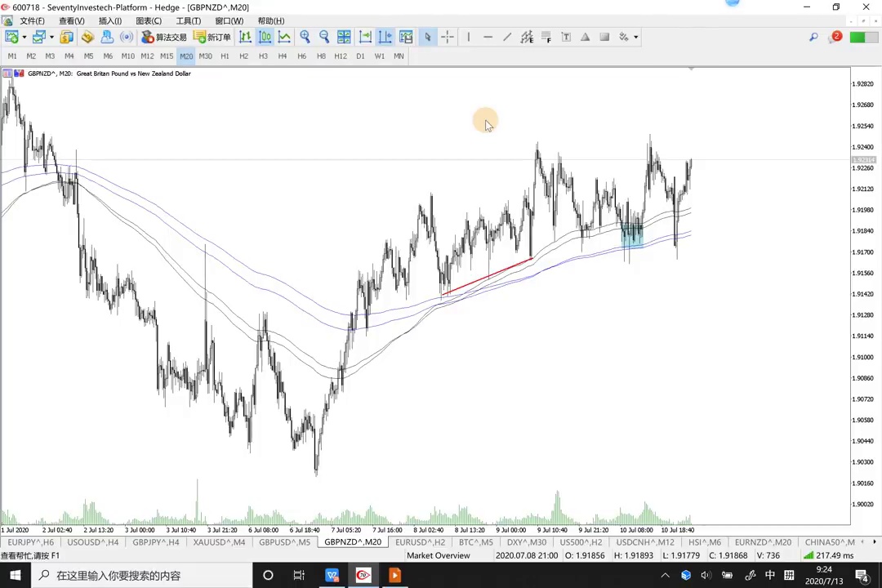Toggle line chart display mode

(x=284, y=37)
